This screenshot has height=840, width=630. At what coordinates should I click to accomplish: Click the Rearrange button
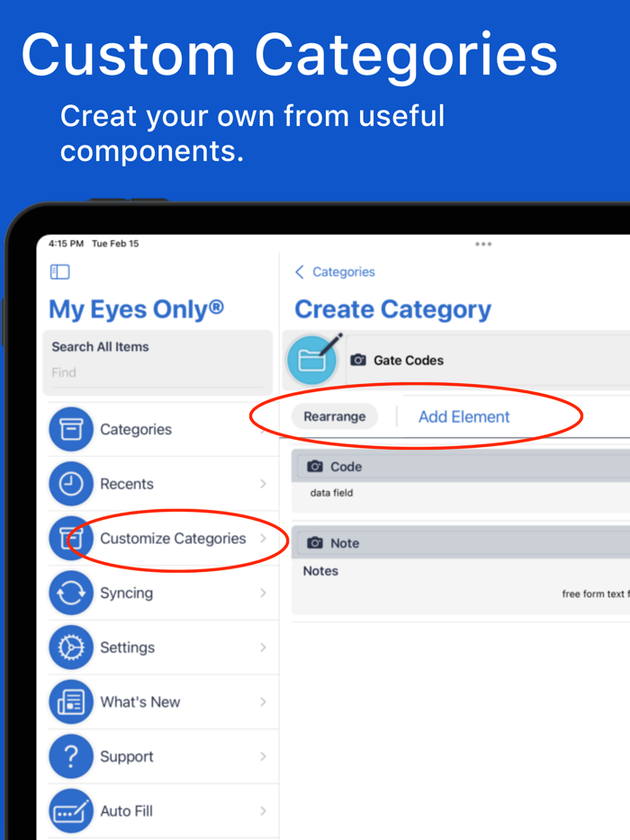(335, 416)
